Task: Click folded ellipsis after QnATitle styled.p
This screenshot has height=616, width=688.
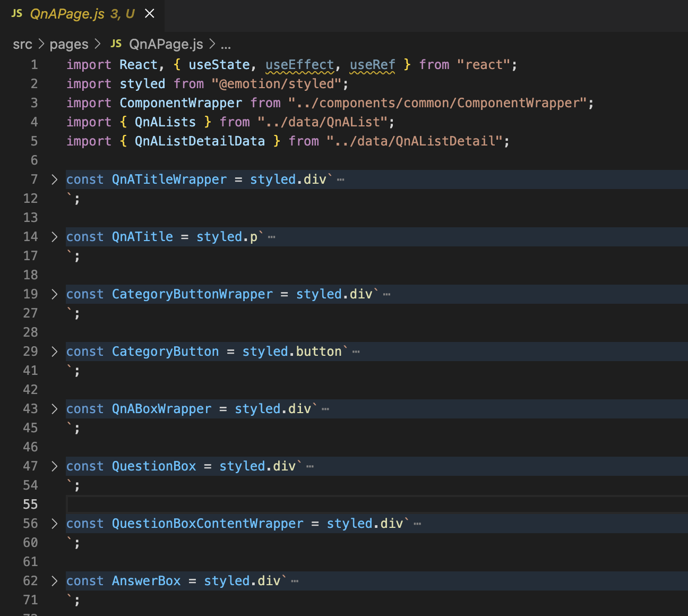Action: [272, 237]
